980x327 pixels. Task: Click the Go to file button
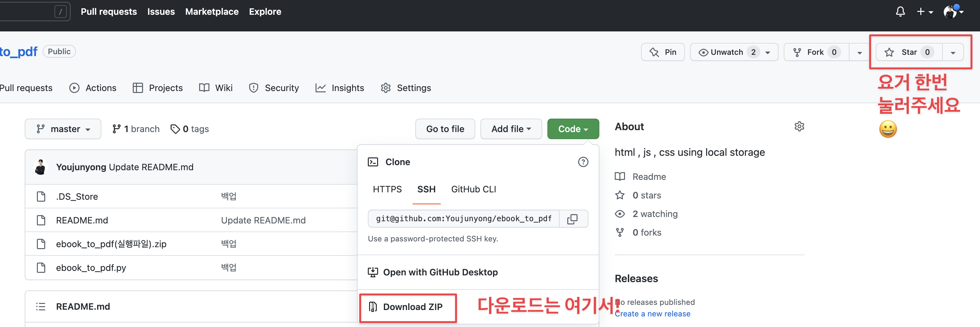(x=445, y=129)
